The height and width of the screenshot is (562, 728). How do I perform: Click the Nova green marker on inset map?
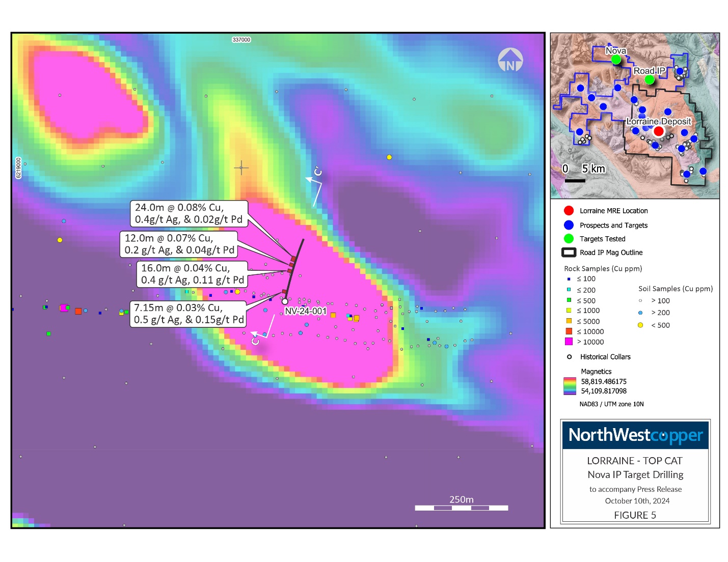616,60
